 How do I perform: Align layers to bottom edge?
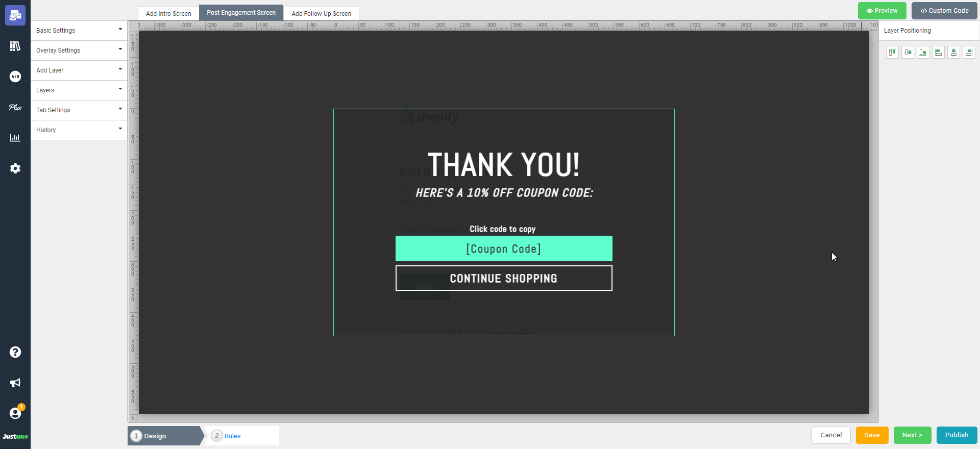click(x=923, y=53)
